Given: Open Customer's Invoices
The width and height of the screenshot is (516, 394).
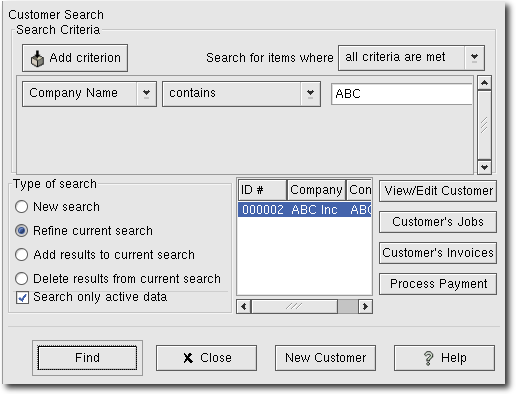Looking at the screenshot, I should [x=438, y=253].
